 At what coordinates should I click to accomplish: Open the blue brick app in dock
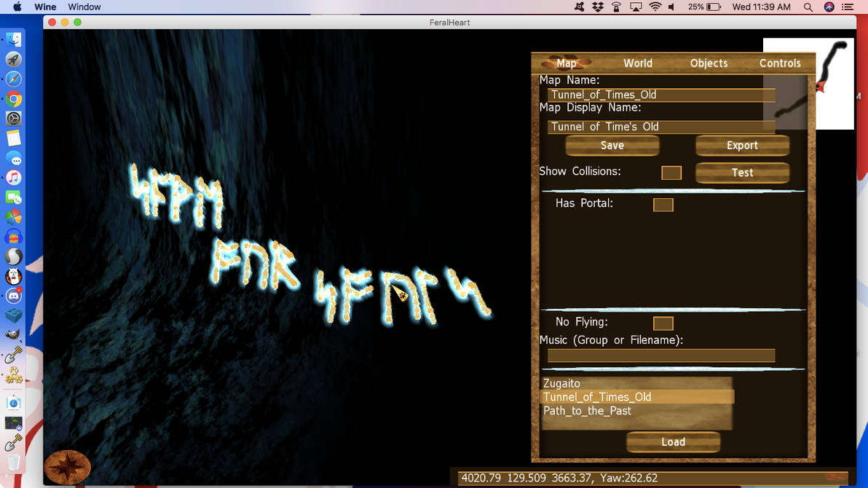pos(14,315)
